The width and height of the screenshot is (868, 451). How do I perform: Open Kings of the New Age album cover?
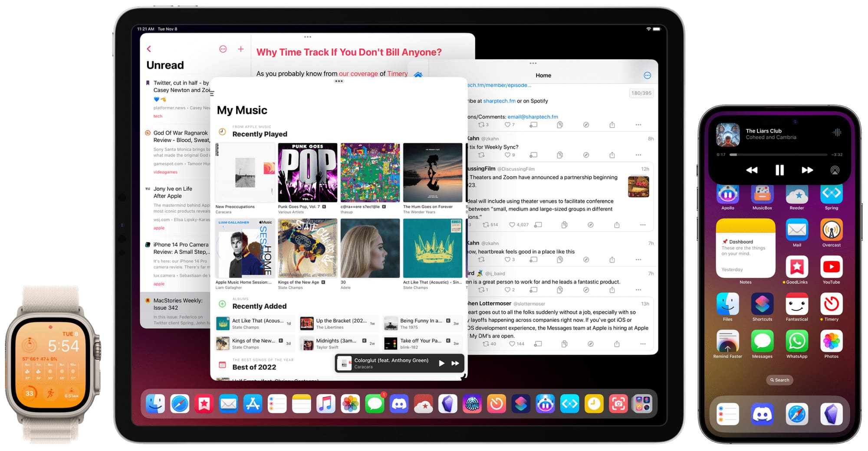(x=308, y=248)
